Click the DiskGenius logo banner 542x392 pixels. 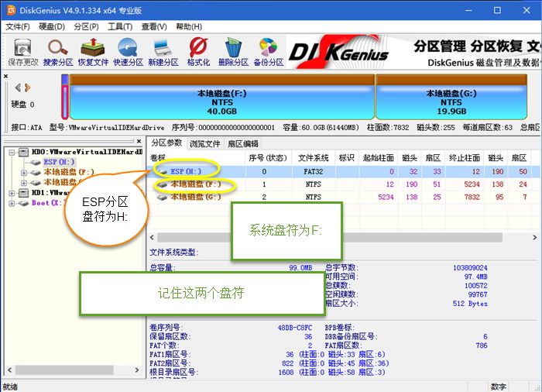339,53
